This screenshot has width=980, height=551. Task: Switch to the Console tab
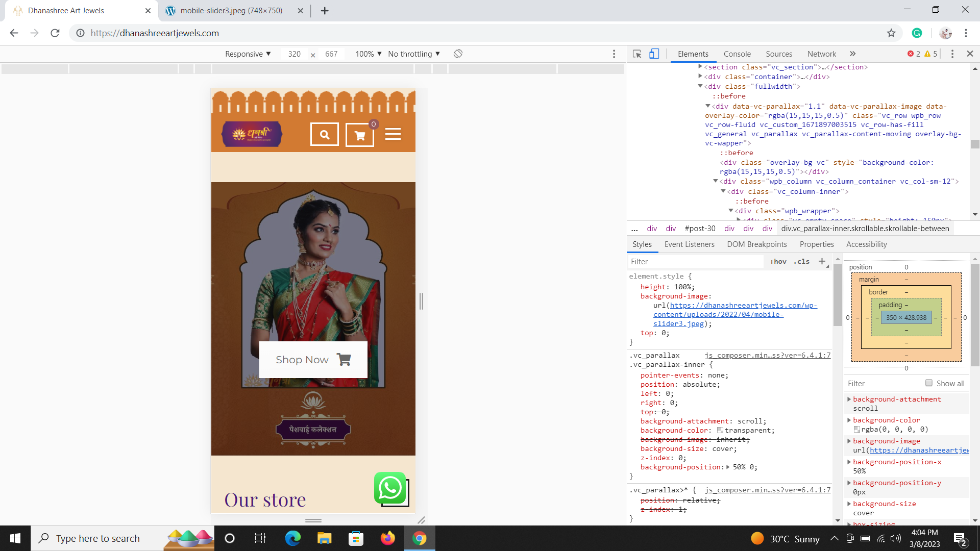click(x=737, y=54)
